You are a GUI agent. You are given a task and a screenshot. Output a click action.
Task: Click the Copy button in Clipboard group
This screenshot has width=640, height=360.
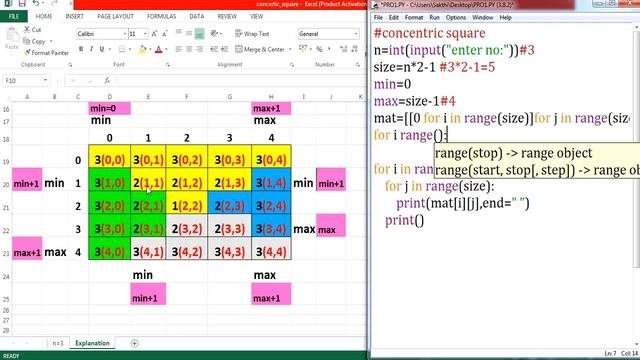point(35,41)
